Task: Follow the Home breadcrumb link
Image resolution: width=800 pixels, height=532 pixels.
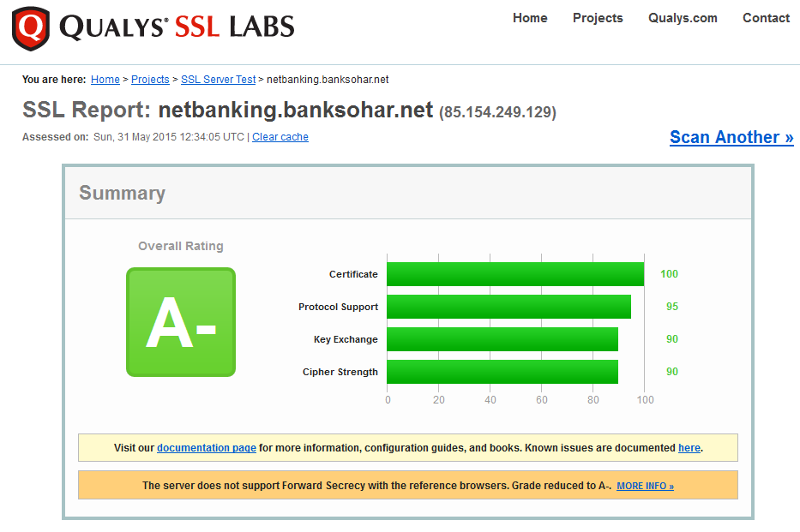Action: (105, 80)
